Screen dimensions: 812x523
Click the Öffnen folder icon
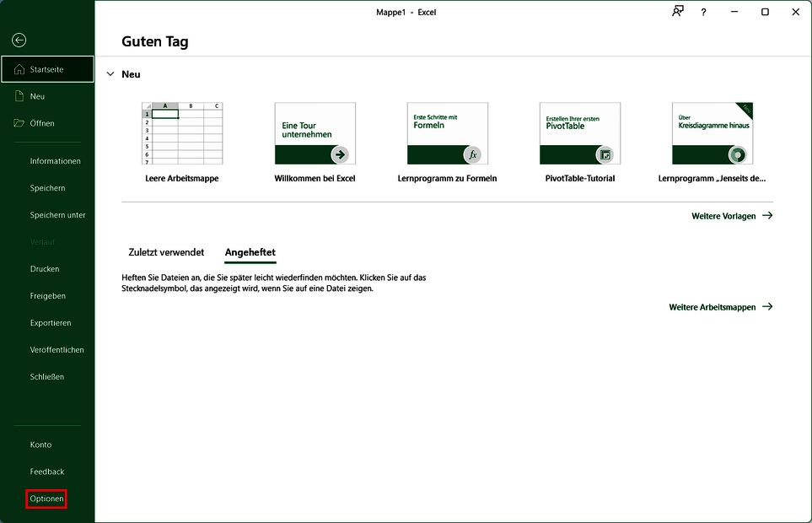[19, 123]
